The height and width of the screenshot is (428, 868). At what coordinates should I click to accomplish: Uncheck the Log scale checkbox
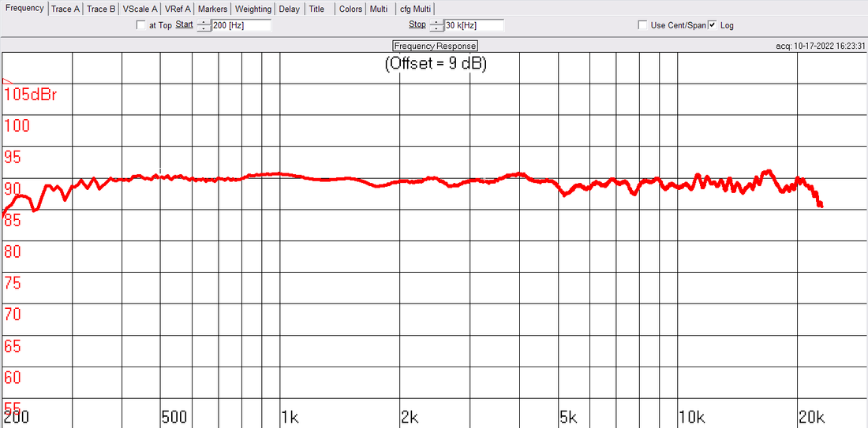tap(713, 25)
